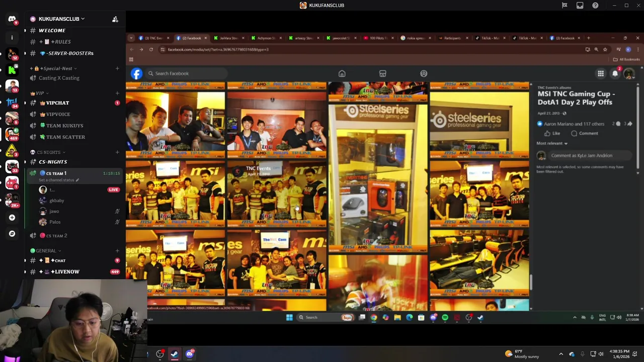Bookmark this page with star icon

(x=605, y=49)
